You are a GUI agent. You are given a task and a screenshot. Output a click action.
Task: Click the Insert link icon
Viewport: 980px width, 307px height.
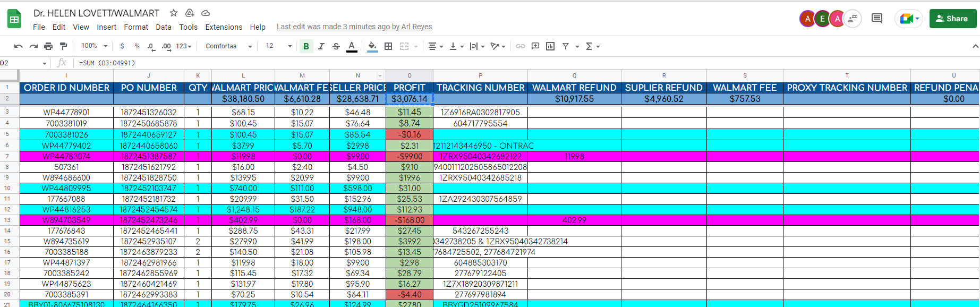point(521,46)
